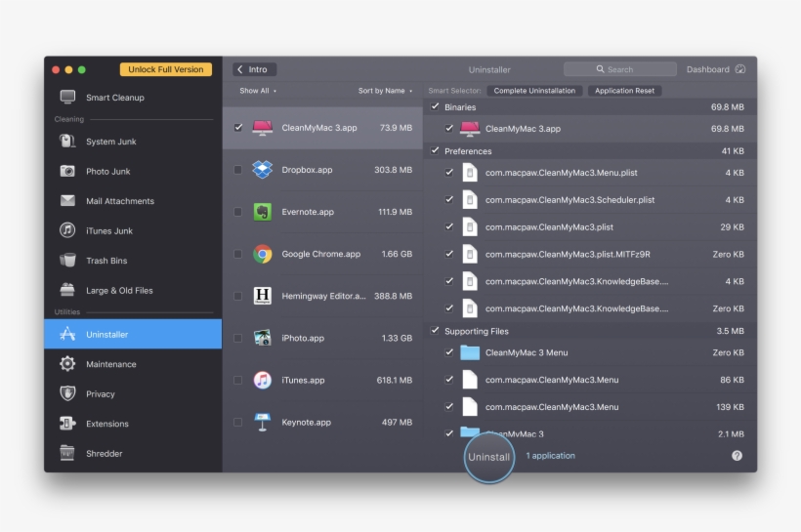Open Smart Cleanup in the sidebar
This screenshot has width=801, height=532.
133,97
